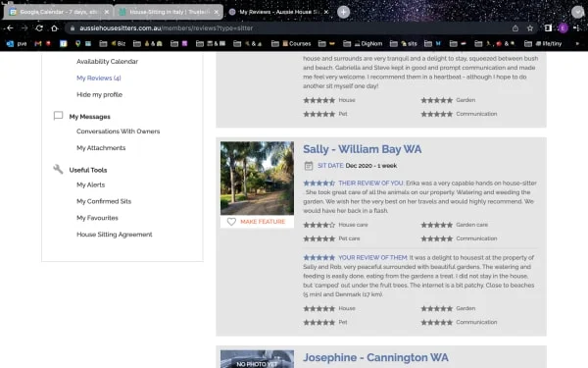Close the House-Sitting in Italy tab
This screenshot has height=368, width=588.
(x=217, y=12)
